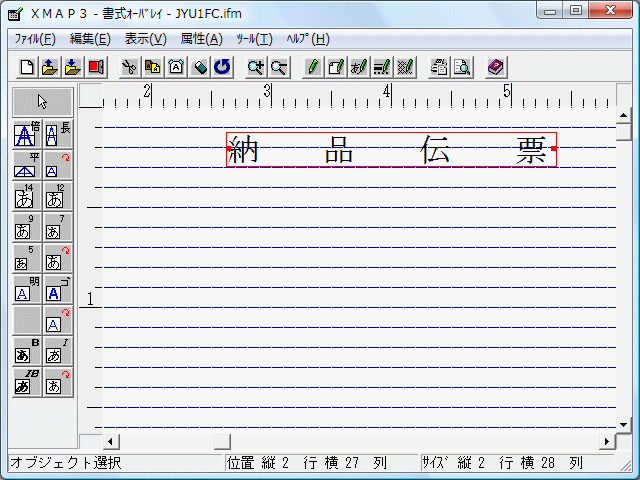Select the Mincho 明 typeface button

[27, 289]
